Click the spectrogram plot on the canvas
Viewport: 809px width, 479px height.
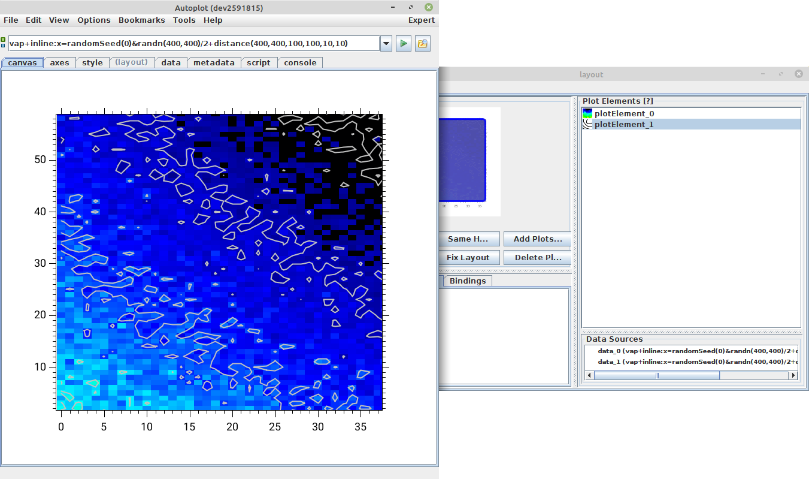220,262
